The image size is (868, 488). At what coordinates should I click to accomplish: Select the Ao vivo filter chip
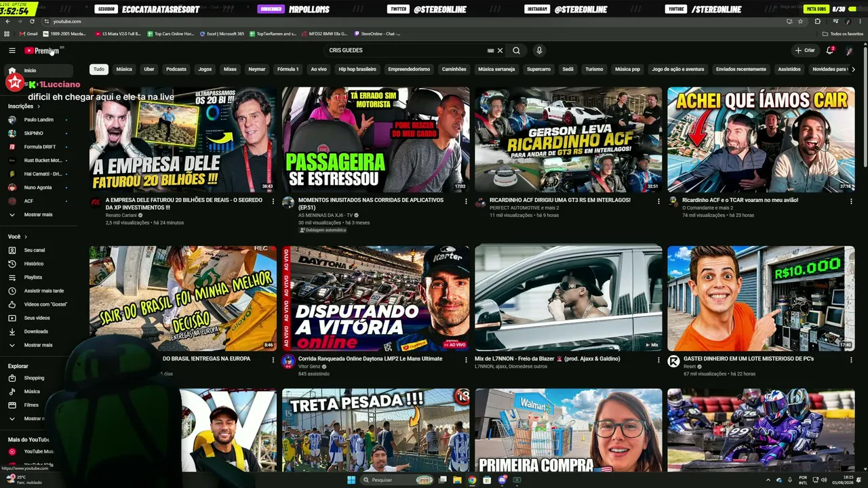(319, 69)
